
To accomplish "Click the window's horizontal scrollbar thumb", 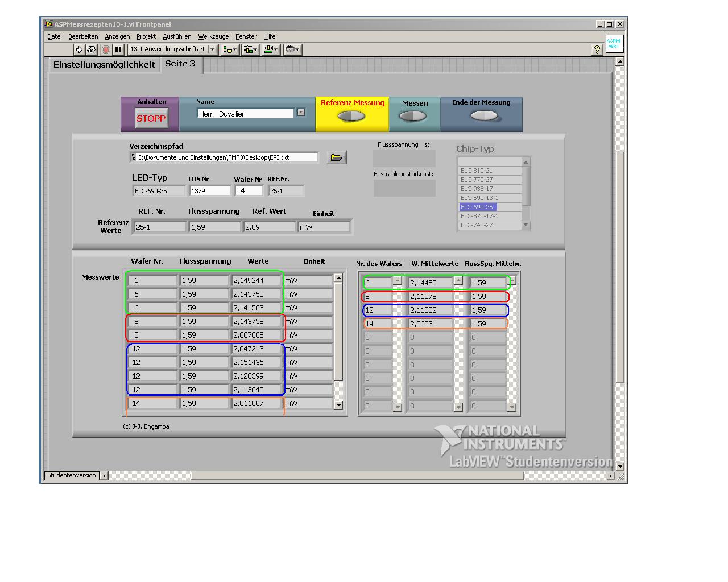I will pyautogui.click(x=357, y=476).
